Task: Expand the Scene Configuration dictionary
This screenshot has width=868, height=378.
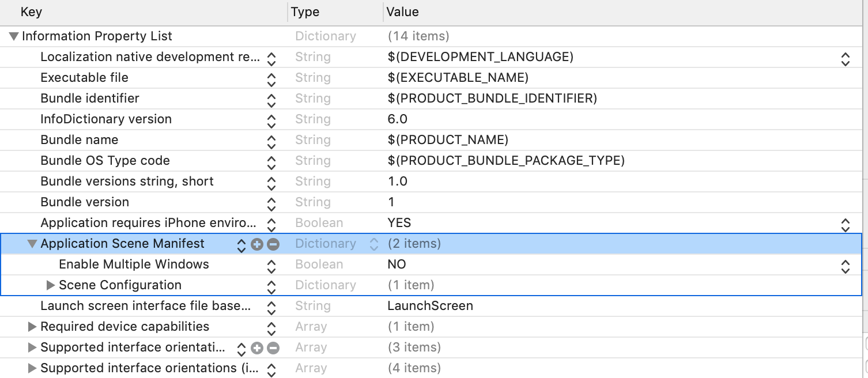Action: coord(51,285)
